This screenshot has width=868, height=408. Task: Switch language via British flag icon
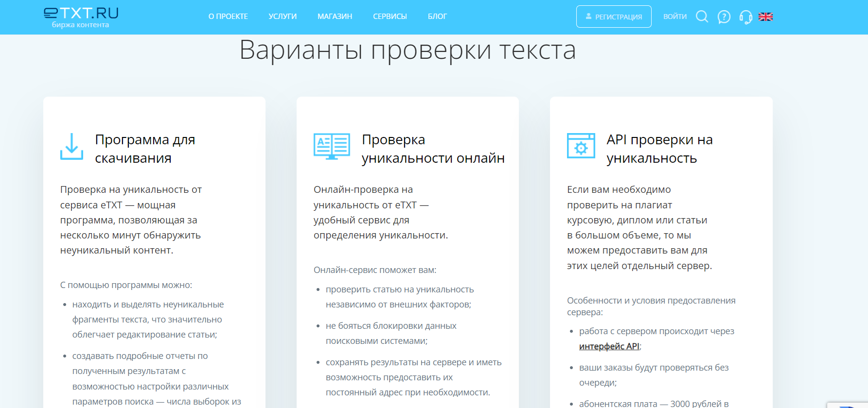766,17
